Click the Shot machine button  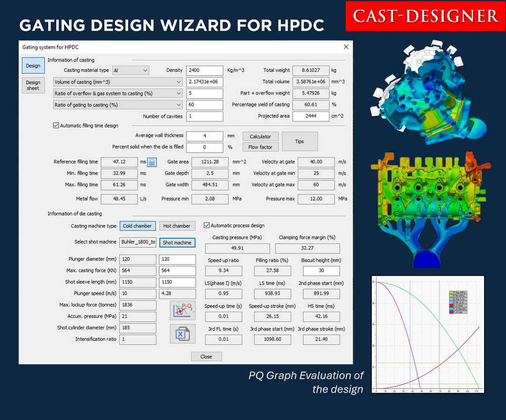pyautogui.click(x=177, y=243)
